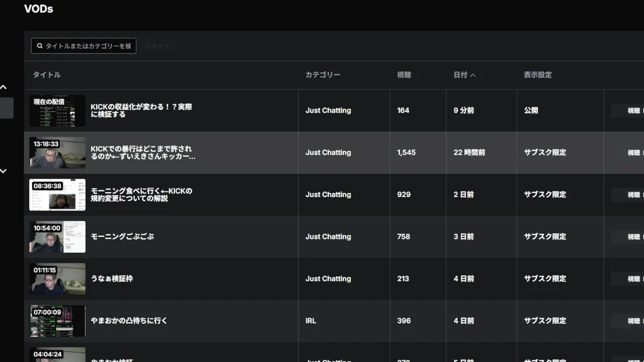
Task: Open VOD titled モーニングごぶごぶ
Action: coord(122,237)
